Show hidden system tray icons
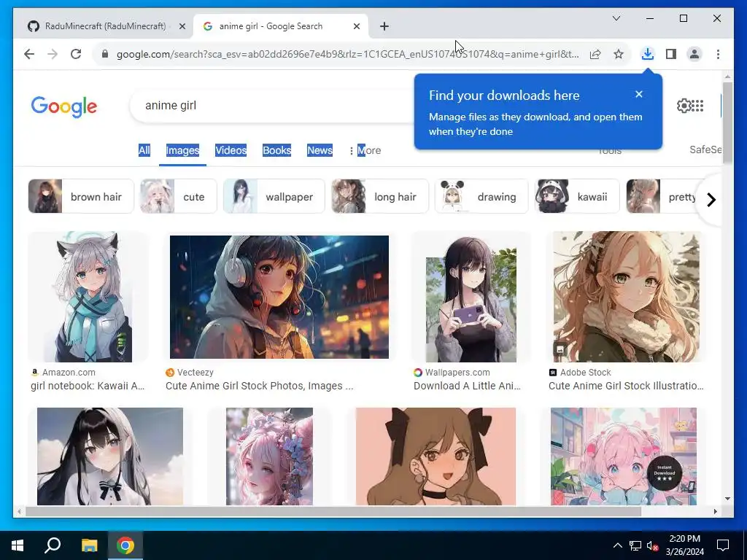The image size is (747, 560). click(x=617, y=545)
